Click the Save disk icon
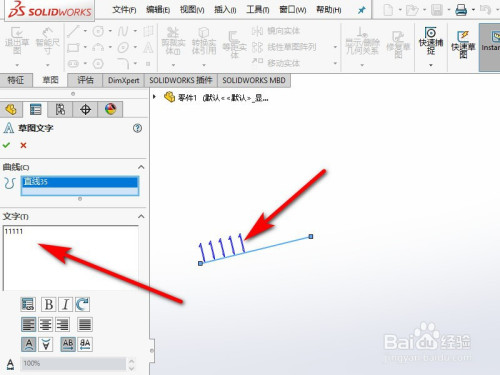Screen dimensions: 500x375 [x=437, y=10]
